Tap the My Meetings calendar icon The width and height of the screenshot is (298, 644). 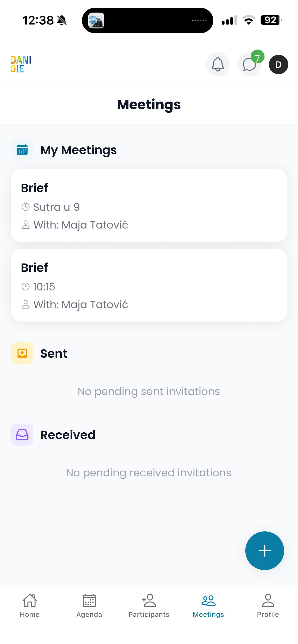click(x=22, y=150)
